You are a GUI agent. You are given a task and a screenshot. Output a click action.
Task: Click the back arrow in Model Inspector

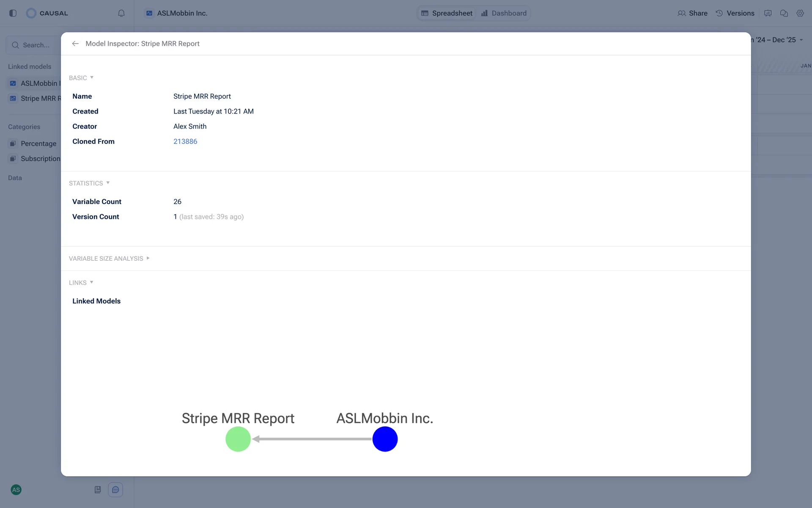pyautogui.click(x=75, y=44)
